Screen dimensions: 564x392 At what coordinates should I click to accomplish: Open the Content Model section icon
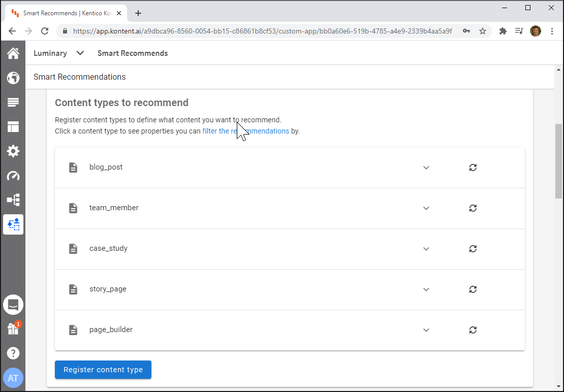pos(13,126)
